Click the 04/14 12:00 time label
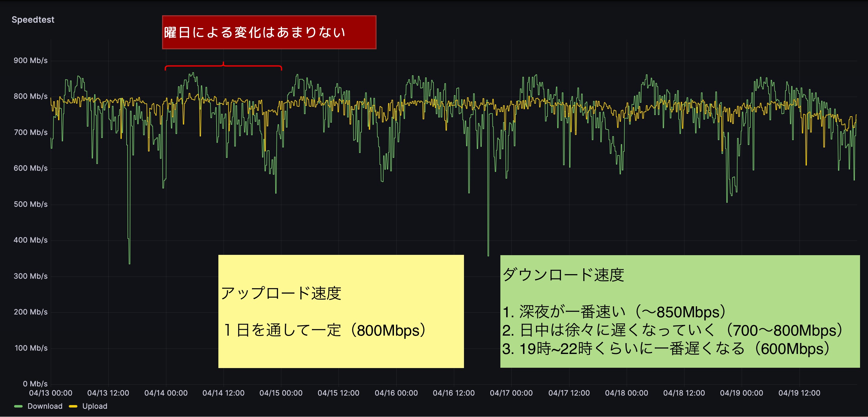 [223, 393]
